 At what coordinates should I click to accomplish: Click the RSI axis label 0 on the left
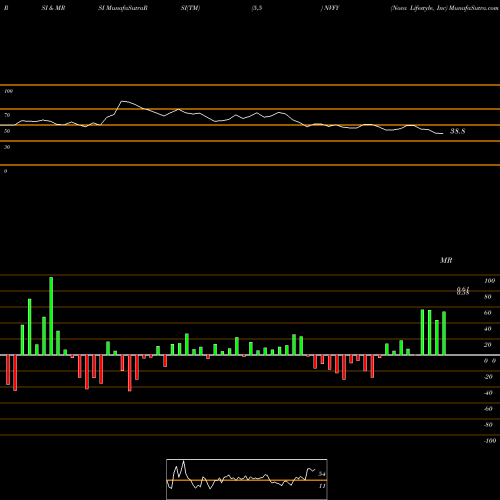[5, 171]
